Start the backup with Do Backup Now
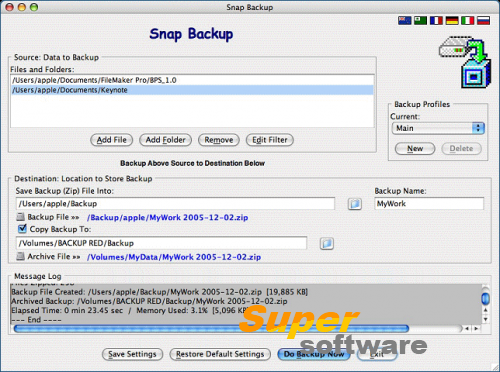 coord(314,354)
